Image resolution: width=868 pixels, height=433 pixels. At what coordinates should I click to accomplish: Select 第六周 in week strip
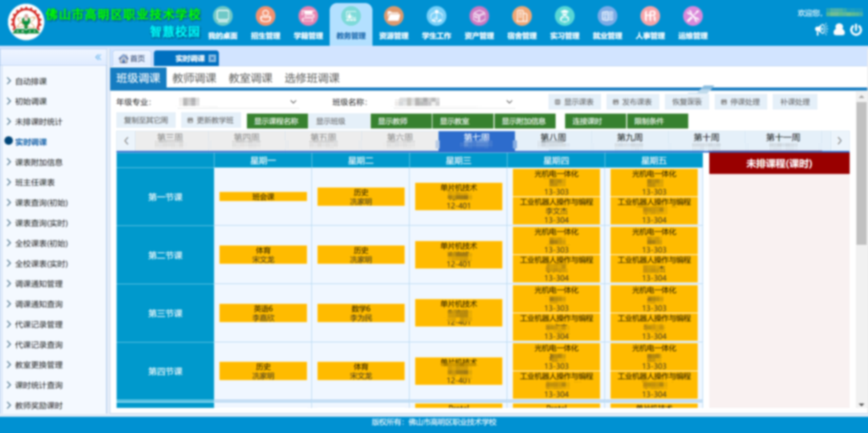tap(400, 140)
